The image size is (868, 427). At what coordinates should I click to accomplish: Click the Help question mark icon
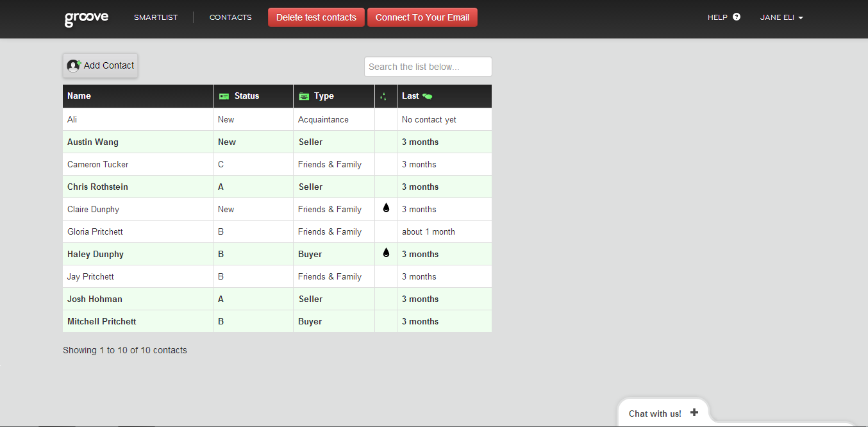click(736, 17)
